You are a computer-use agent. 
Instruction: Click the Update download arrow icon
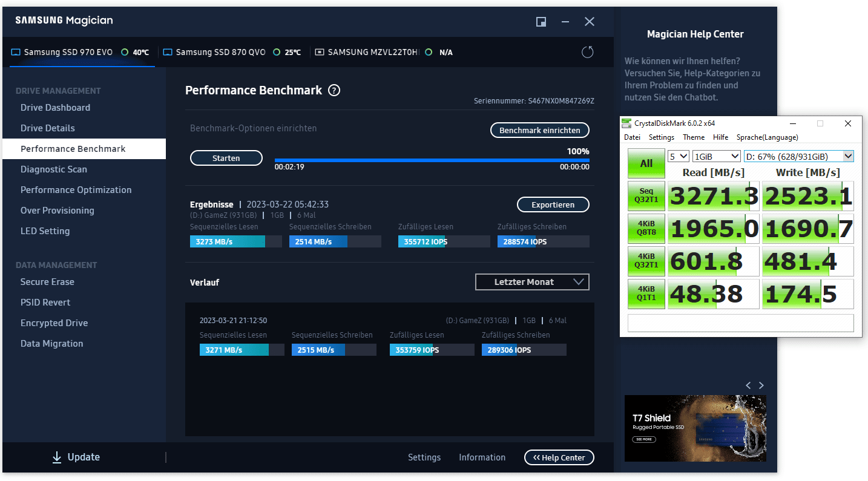coord(57,457)
